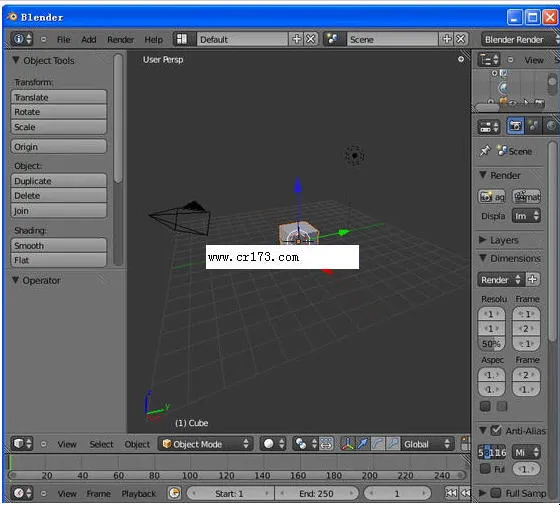Open the anti-aliasing filter Mi dropdown
The width and height of the screenshot is (560, 505).
click(526, 452)
